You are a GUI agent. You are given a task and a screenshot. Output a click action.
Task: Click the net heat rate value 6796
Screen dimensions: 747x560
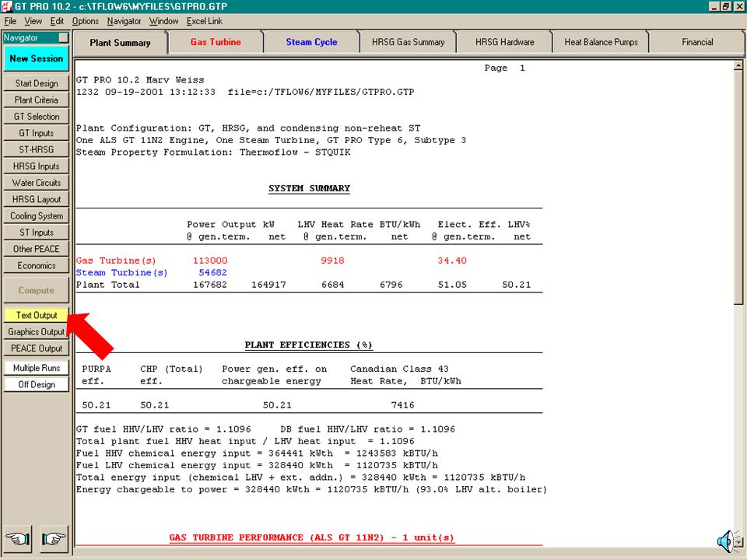pyautogui.click(x=391, y=285)
